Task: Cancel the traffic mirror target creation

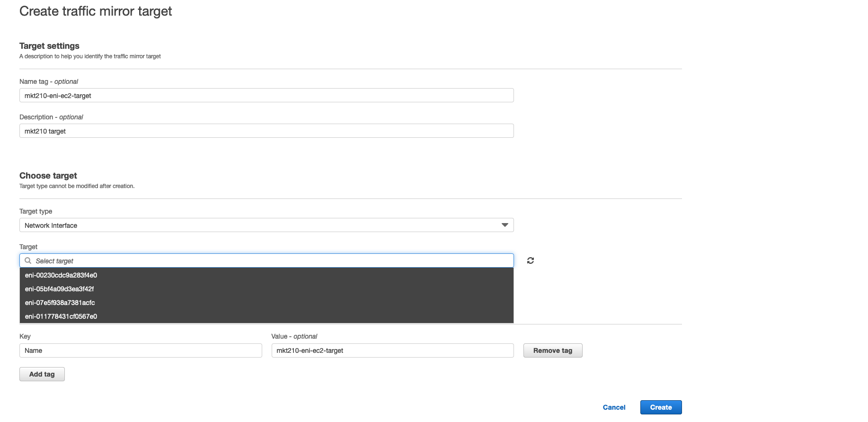Action: tap(614, 407)
